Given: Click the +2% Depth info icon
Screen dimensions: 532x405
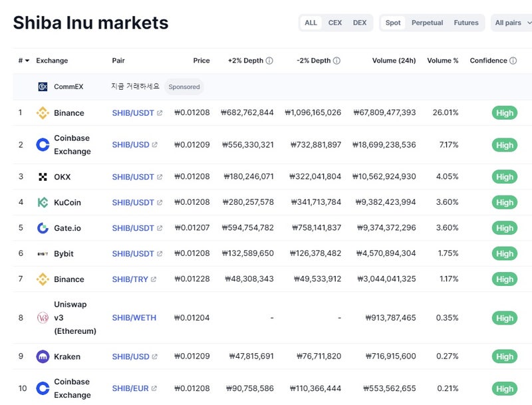Looking at the screenshot, I should pyautogui.click(x=269, y=61).
